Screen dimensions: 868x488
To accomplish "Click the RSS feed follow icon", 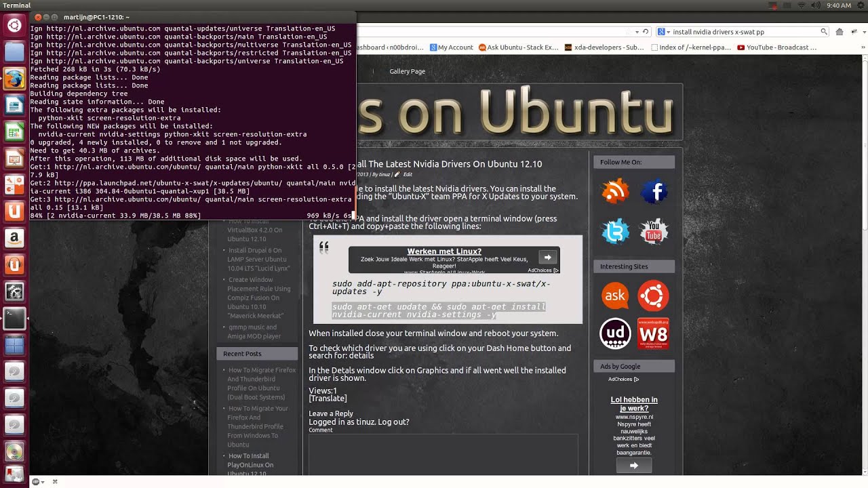I will (615, 192).
